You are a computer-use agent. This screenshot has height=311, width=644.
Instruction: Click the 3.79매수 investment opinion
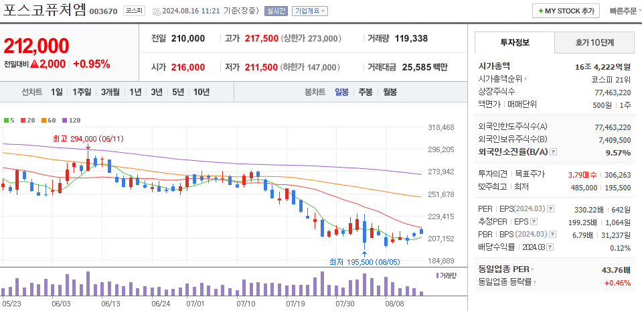(x=582, y=175)
